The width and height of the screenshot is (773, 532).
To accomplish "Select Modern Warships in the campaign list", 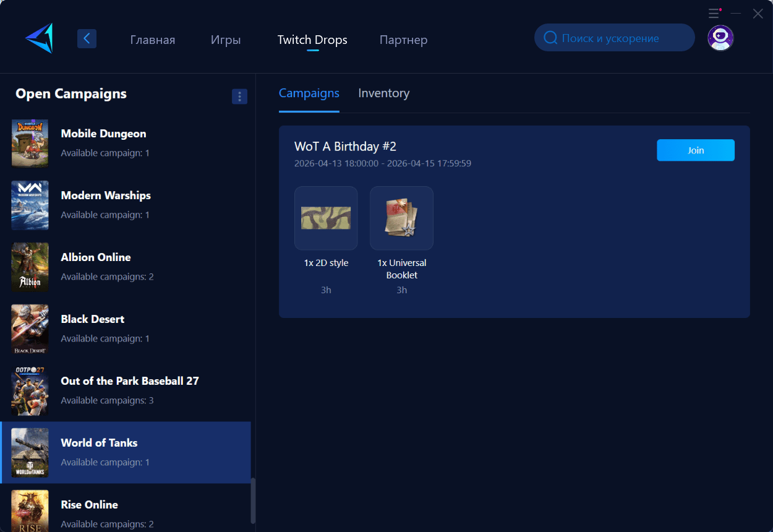I will coord(126,205).
